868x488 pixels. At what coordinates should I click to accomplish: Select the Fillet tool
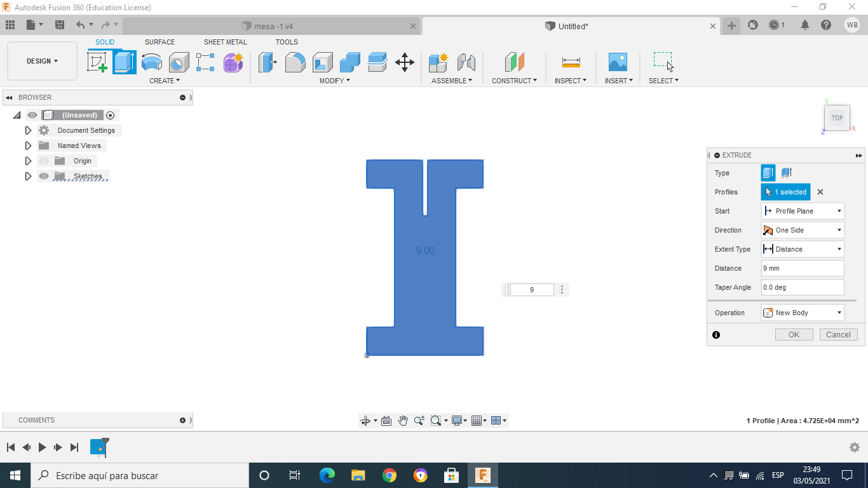295,62
